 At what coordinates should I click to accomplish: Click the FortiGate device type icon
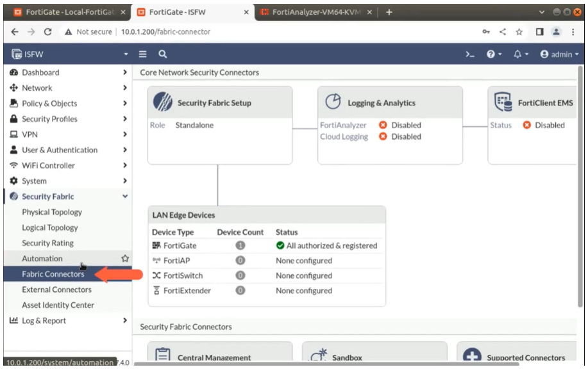[x=156, y=245]
